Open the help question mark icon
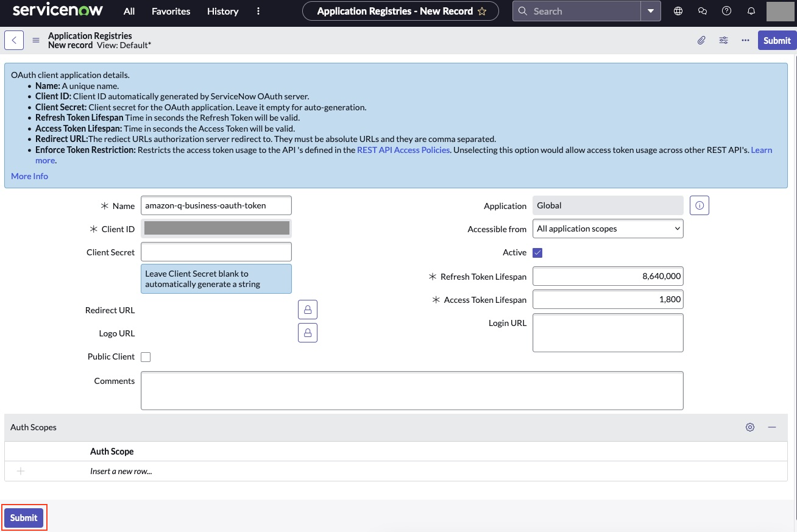The width and height of the screenshot is (797, 532). coord(726,11)
